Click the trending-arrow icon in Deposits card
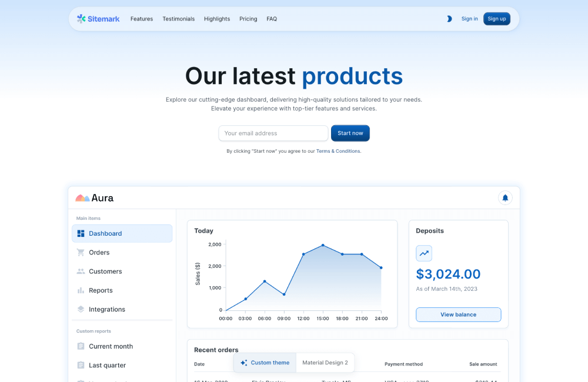Image resolution: width=588 pixels, height=382 pixels. pos(424,253)
